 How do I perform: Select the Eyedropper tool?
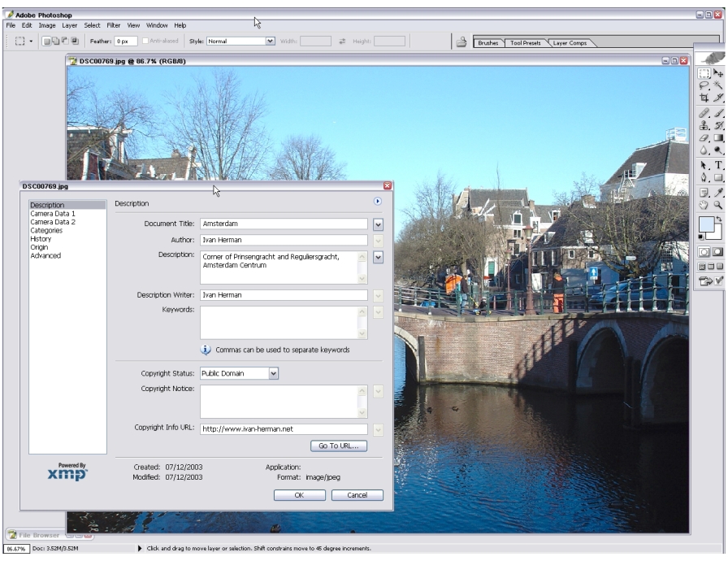pyautogui.click(x=718, y=192)
